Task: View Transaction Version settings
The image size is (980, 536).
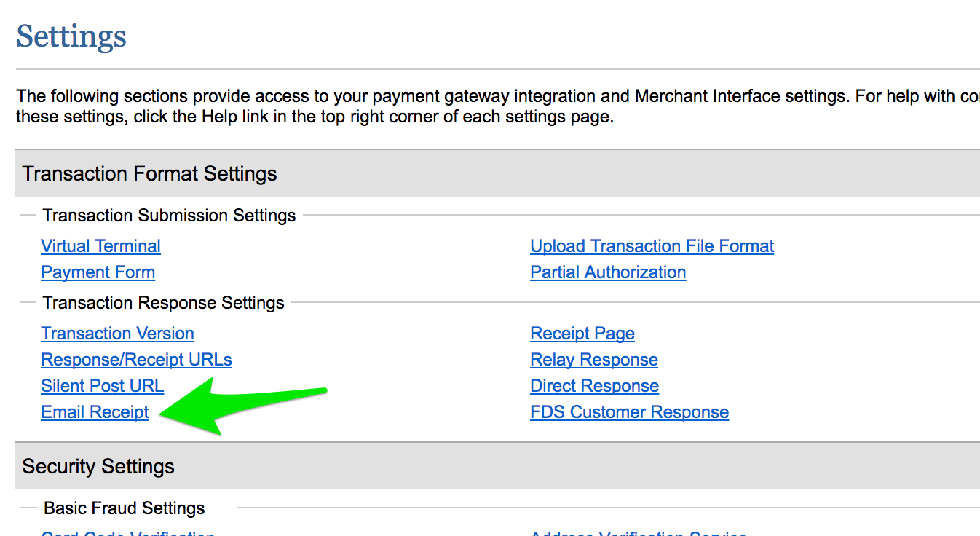Action: point(117,333)
